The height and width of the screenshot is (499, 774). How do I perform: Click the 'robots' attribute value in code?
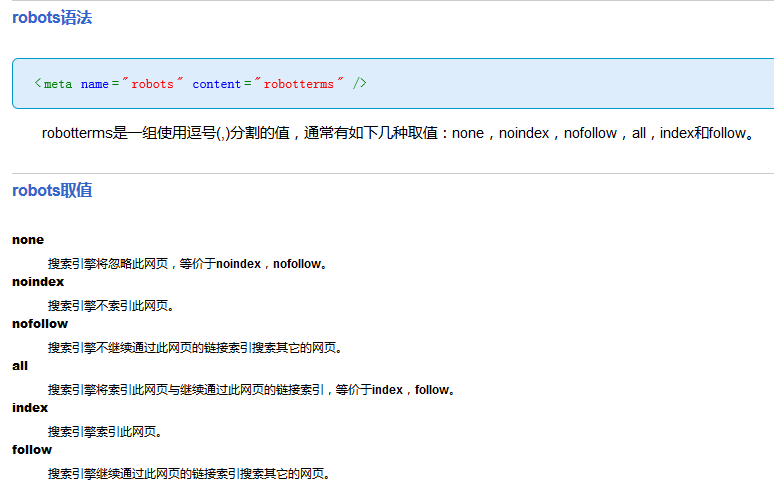tap(152, 84)
